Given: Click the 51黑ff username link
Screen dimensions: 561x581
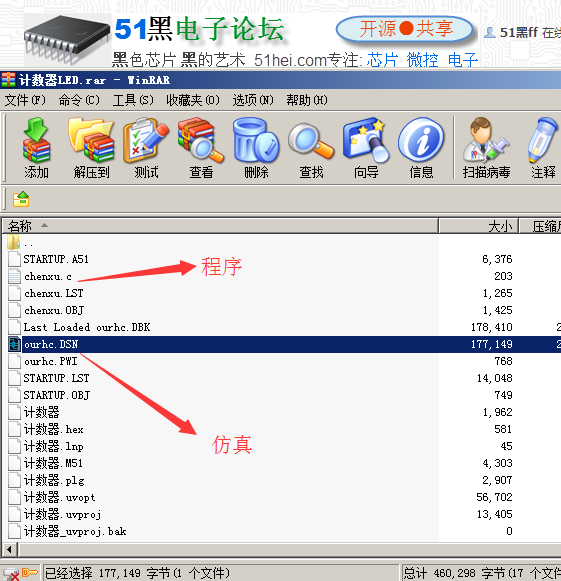Looking at the screenshot, I should coord(519,33).
